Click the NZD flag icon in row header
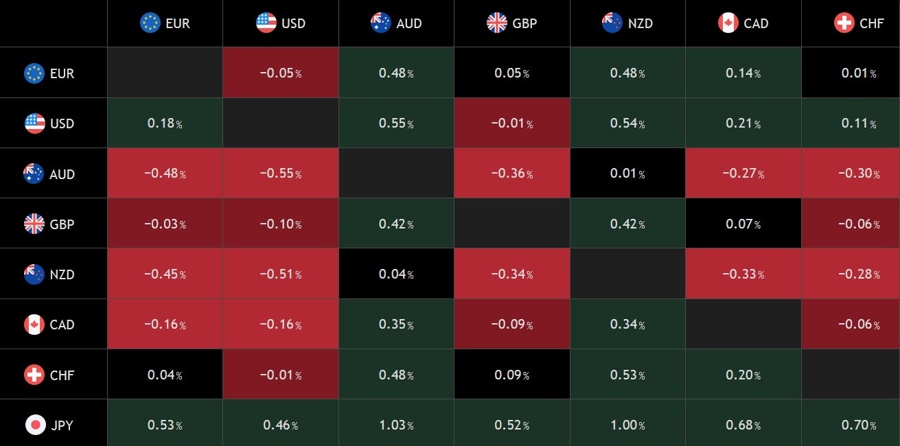 pyautogui.click(x=35, y=274)
